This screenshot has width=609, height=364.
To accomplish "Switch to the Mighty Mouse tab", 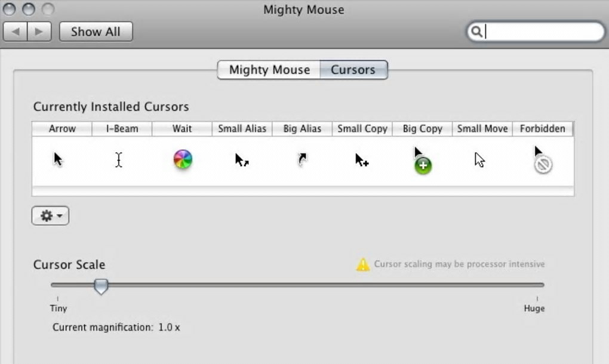I will click(x=269, y=70).
